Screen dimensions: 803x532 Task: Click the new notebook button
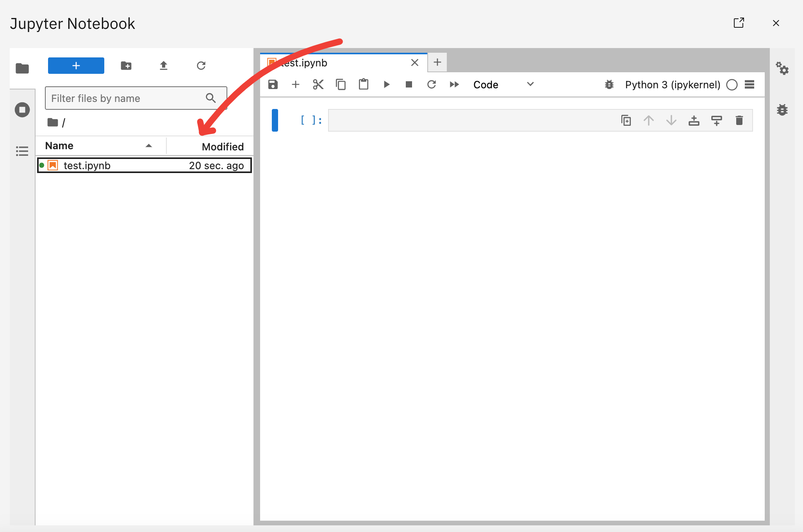coord(75,65)
